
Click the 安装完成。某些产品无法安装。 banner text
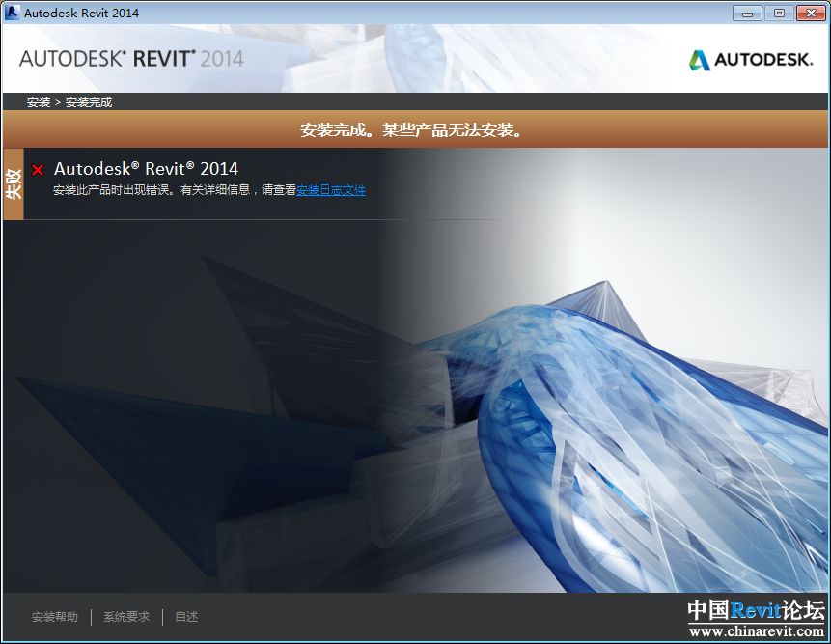pyautogui.click(x=412, y=129)
